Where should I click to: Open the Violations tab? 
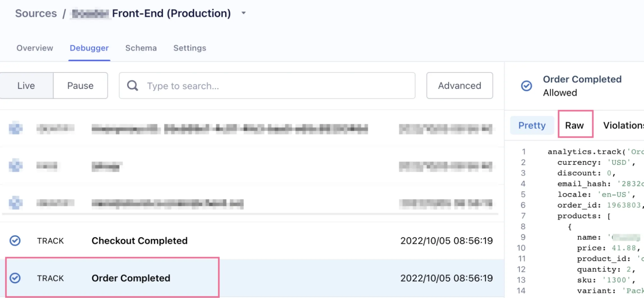(623, 125)
